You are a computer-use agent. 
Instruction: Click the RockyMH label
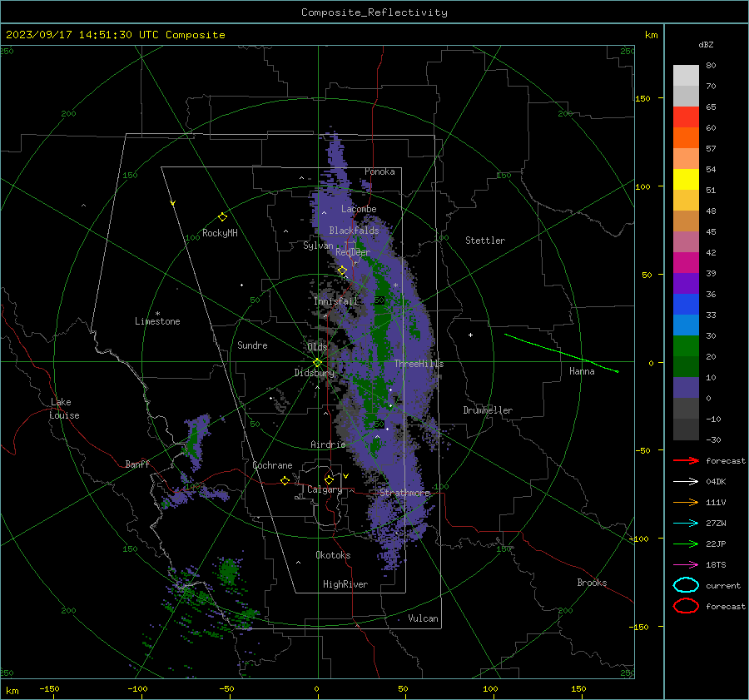pos(220,233)
